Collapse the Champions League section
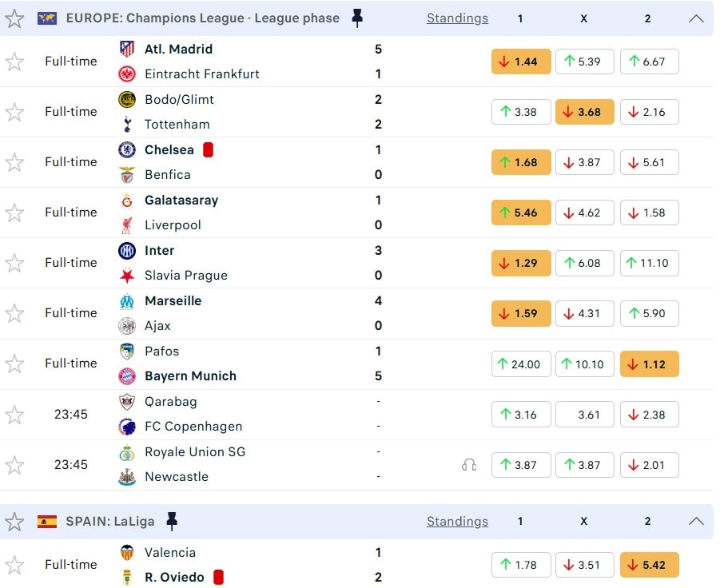 [696, 18]
